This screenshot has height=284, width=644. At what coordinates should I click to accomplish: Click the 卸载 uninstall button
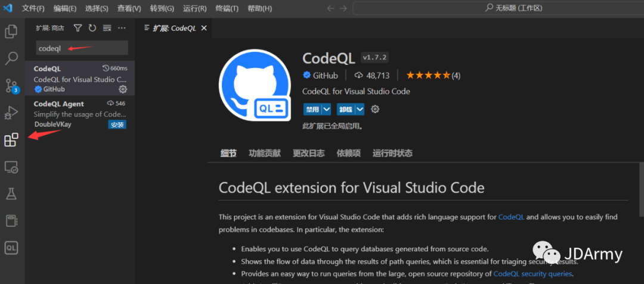coord(346,110)
